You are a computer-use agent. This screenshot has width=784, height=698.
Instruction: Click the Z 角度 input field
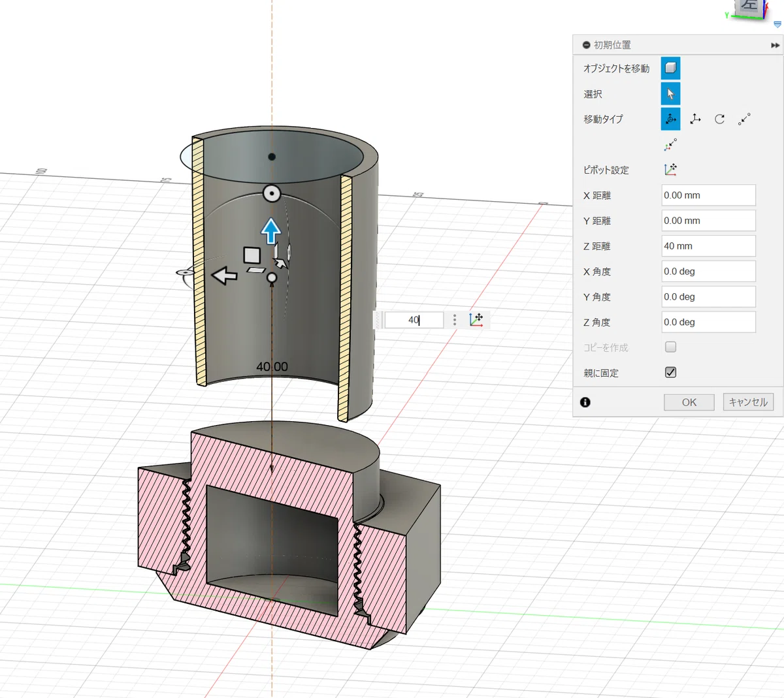tap(708, 322)
